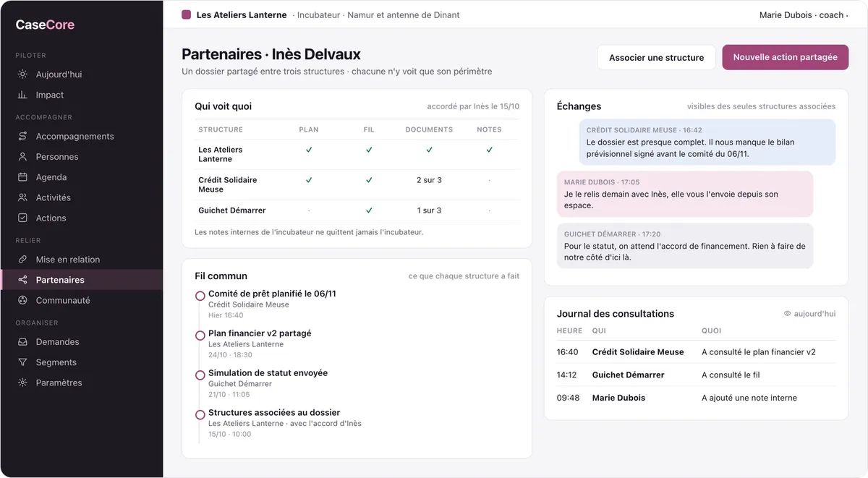Select the Partenaires menu item
Image resolution: width=868 pixels, height=478 pixels.
click(81, 280)
